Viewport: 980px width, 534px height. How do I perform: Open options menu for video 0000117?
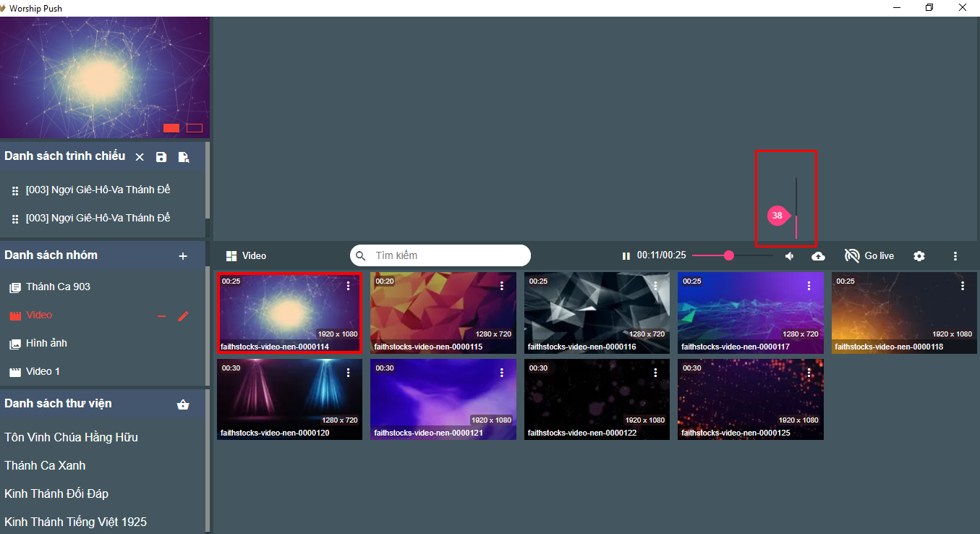tap(809, 286)
